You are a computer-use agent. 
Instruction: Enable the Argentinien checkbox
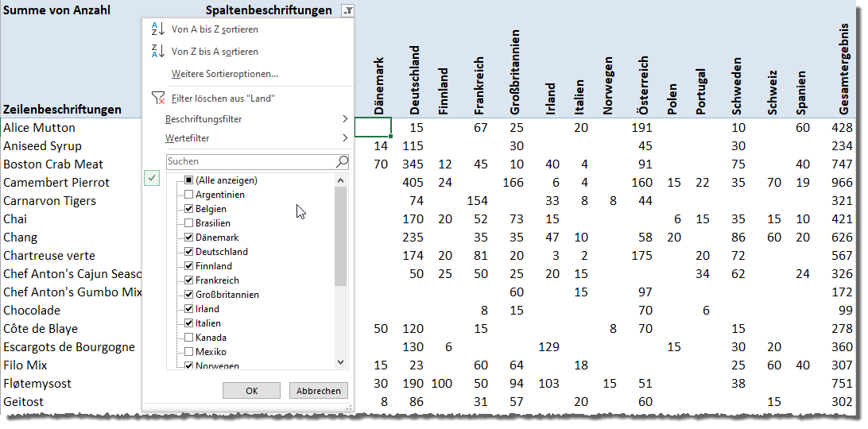pos(188,195)
